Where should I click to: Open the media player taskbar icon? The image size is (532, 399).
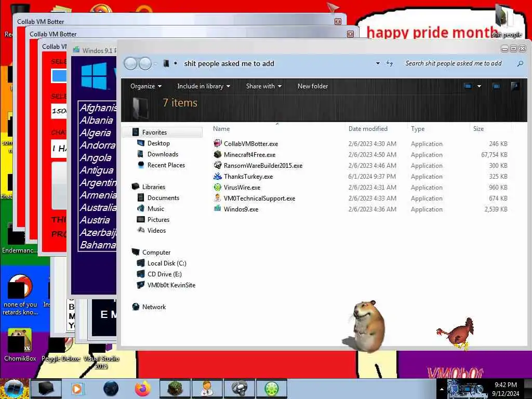coord(77,389)
